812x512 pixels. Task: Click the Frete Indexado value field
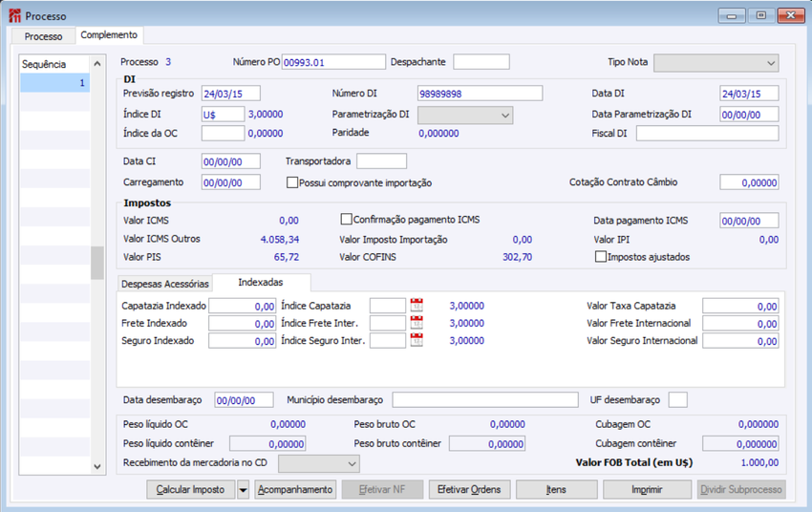(x=242, y=324)
